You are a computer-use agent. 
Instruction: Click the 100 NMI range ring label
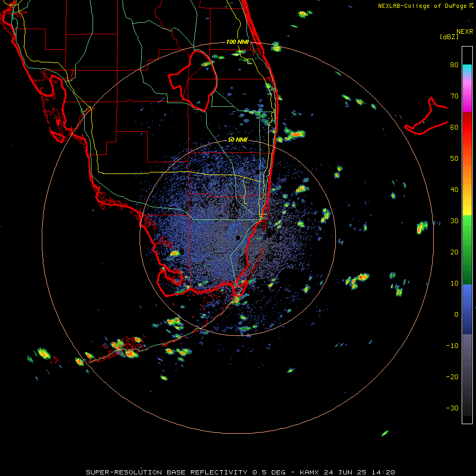click(237, 42)
